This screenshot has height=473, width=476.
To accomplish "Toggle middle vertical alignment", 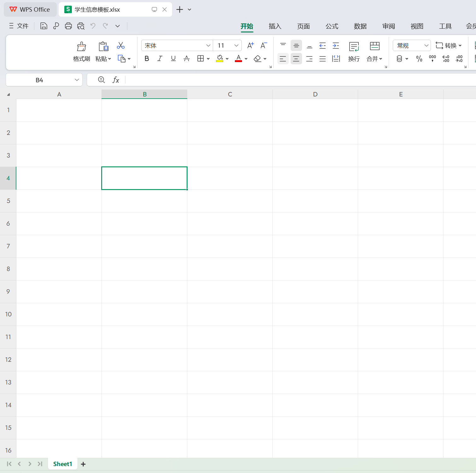I will (x=296, y=46).
